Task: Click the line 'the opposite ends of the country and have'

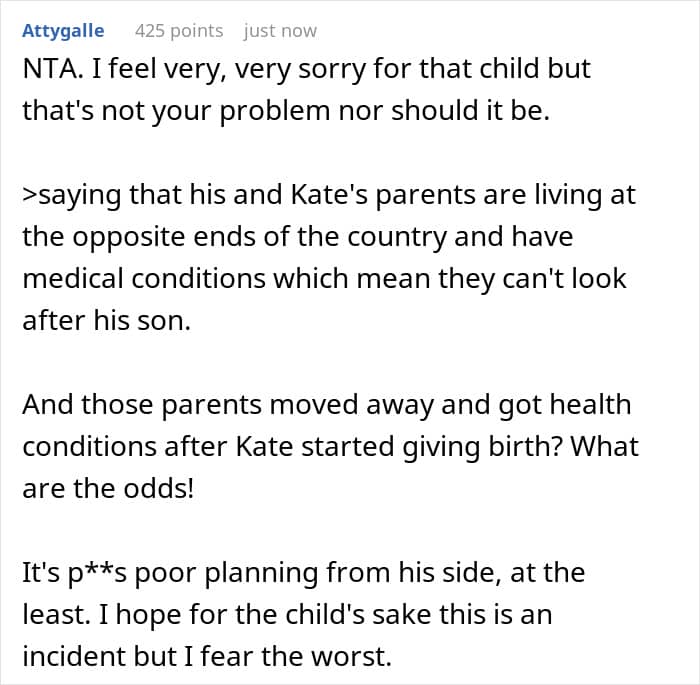Action: (x=297, y=237)
